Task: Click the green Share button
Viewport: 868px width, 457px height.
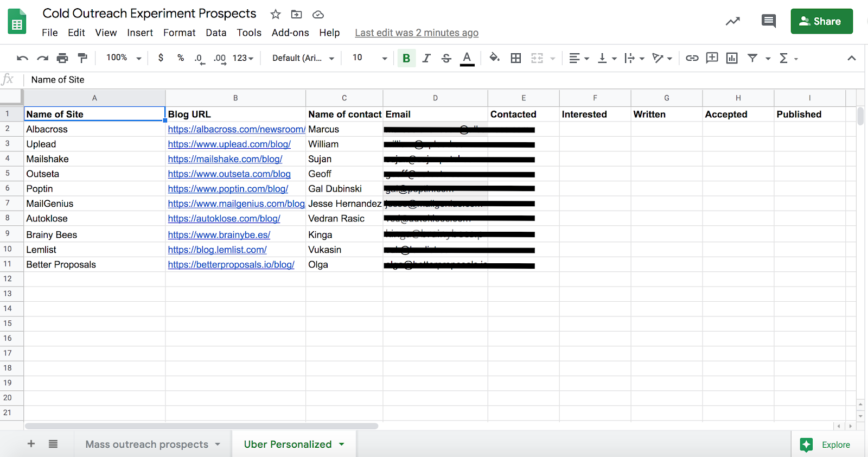Action: [821, 21]
